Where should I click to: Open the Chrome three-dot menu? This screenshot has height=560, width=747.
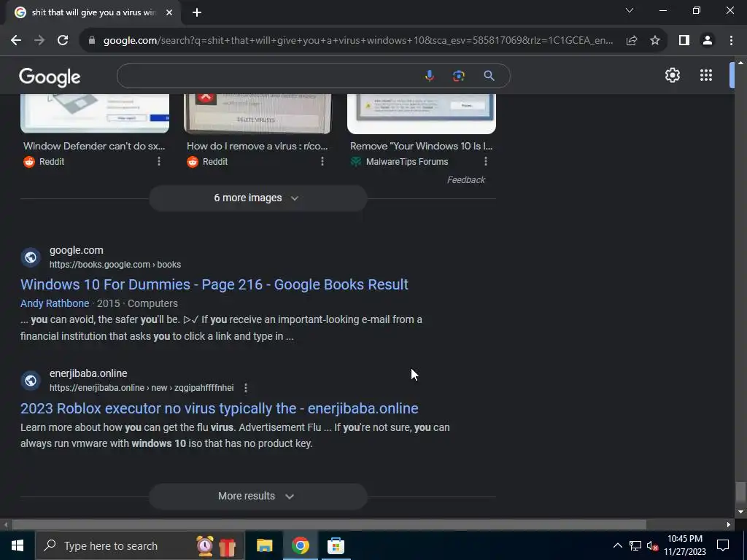[731, 41]
